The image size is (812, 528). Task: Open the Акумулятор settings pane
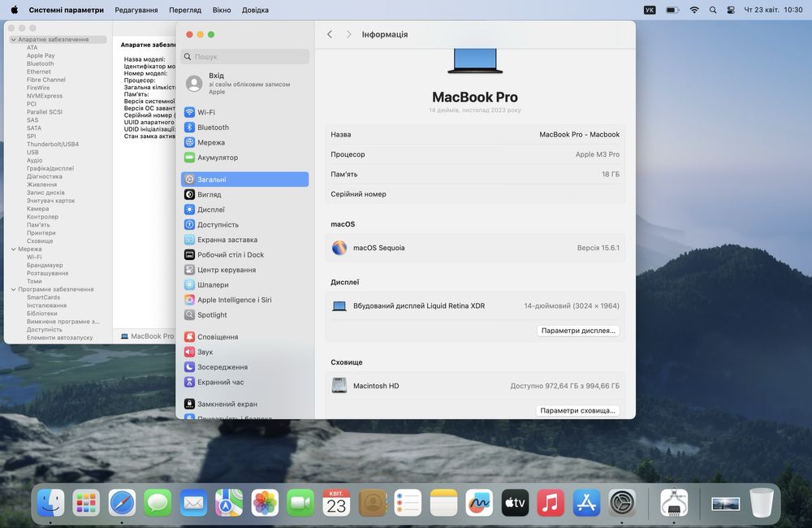click(245, 158)
